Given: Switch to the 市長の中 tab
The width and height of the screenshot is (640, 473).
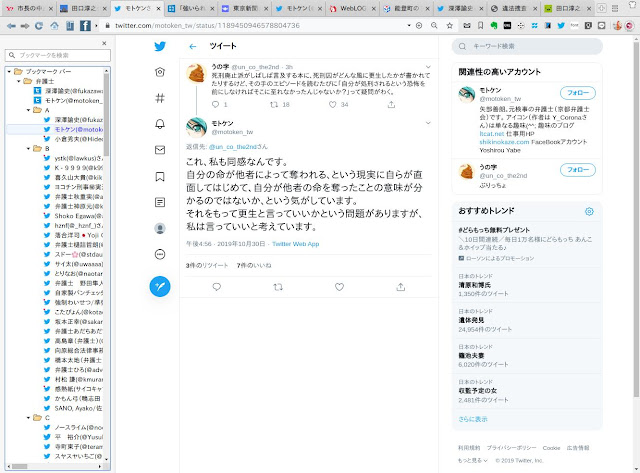Looking at the screenshot, I should 29,8.
